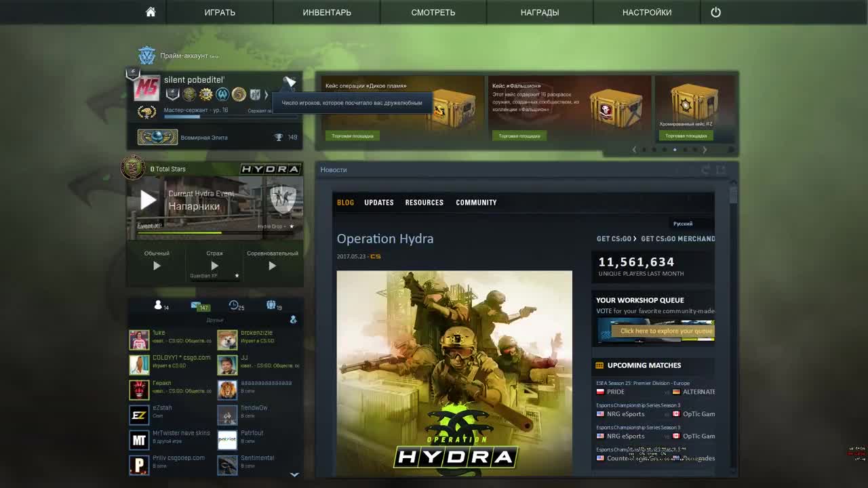Open the messages invites tab icon
The image size is (868, 488).
197,306
